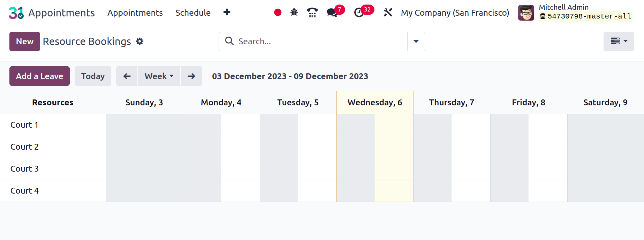This screenshot has width=644, height=240.
Task: Open the chat messages icon
Action: (x=332, y=13)
